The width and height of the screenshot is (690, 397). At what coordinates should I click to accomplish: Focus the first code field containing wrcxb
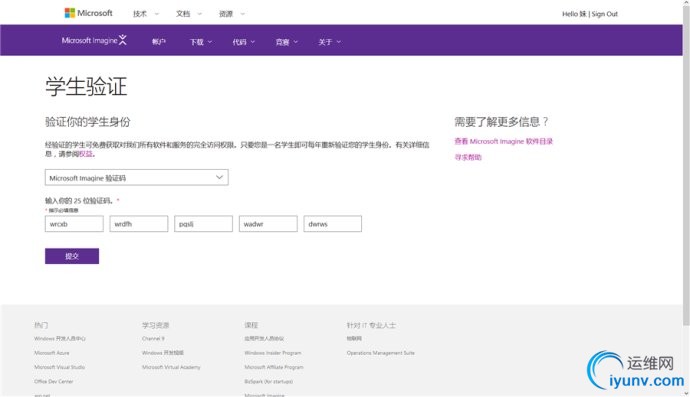coord(74,224)
